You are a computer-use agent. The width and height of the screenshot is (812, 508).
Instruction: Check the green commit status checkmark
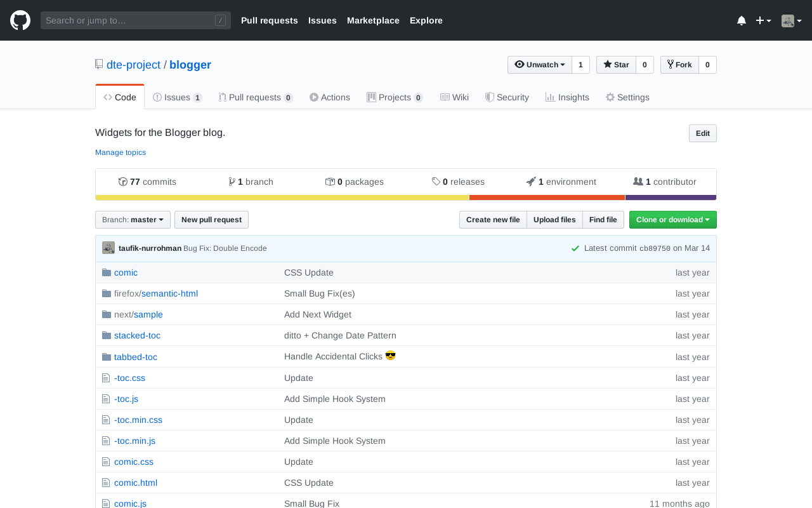click(x=575, y=248)
